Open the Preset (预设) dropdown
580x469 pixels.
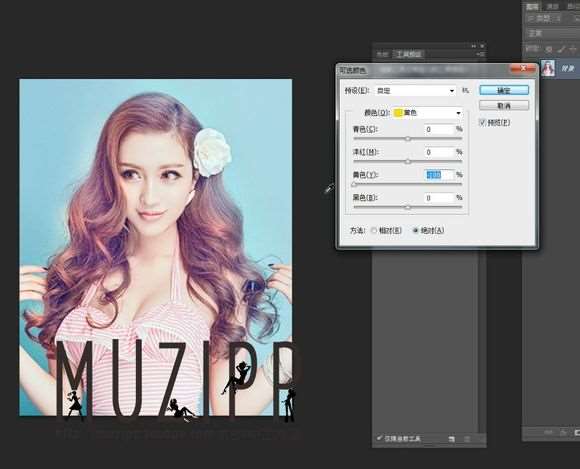[415, 91]
